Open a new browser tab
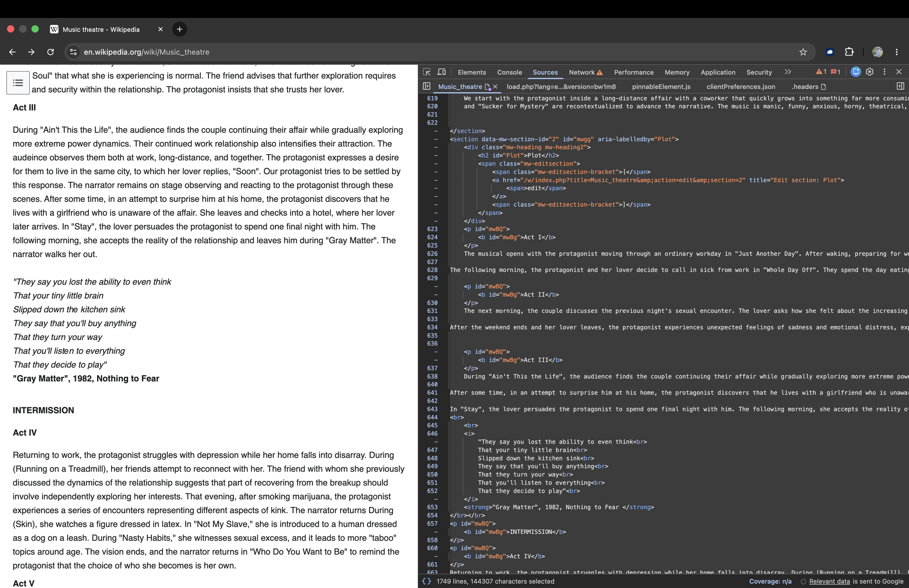909x588 pixels. click(x=180, y=29)
